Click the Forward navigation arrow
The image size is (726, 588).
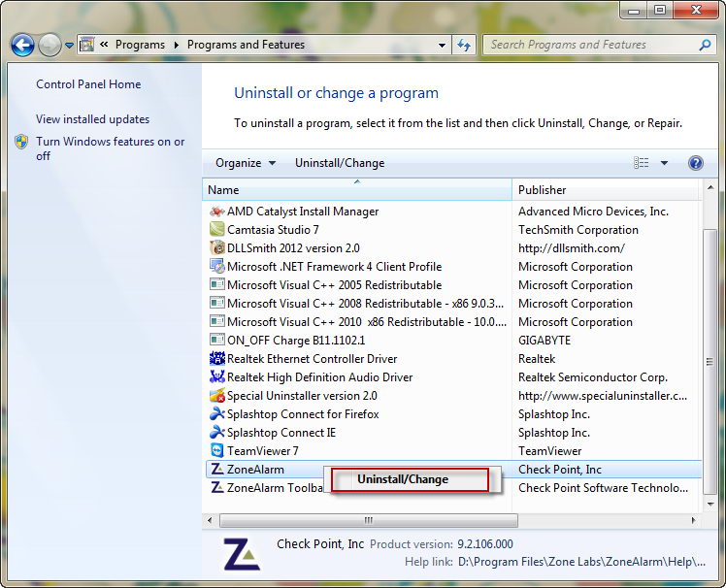[x=49, y=46]
